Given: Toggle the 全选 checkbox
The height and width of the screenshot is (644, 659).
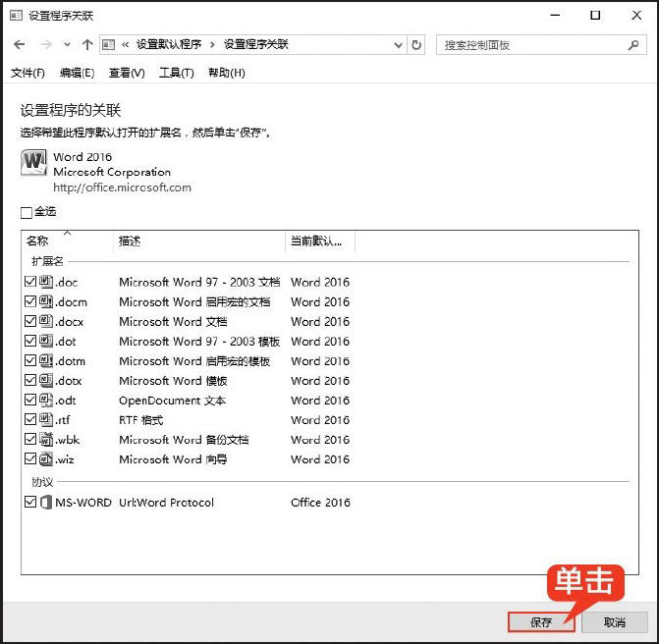Looking at the screenshot, I should [x=27, y=212].
